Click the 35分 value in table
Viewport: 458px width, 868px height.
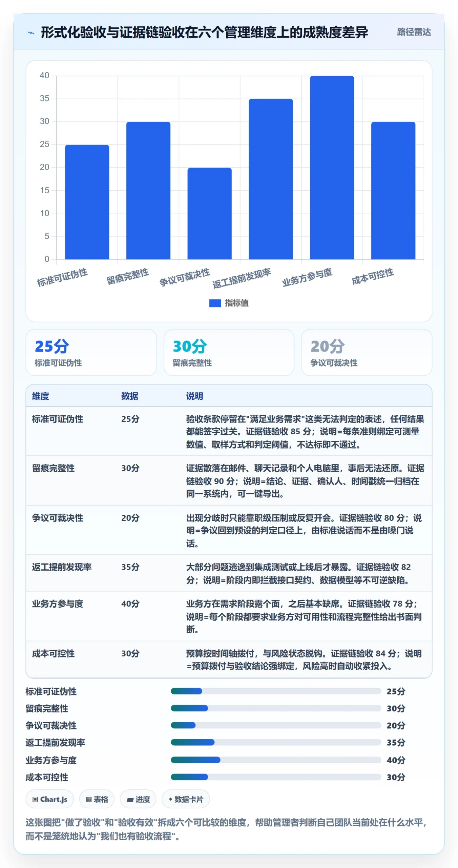coord(130,567)
